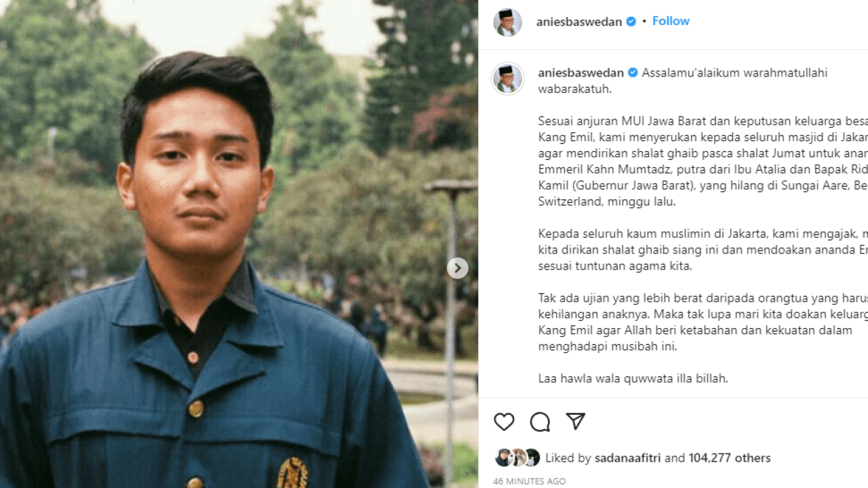Go to next photo with carousel arrow
This screenshot has width=868, height=488.
(x=457, y=268)
